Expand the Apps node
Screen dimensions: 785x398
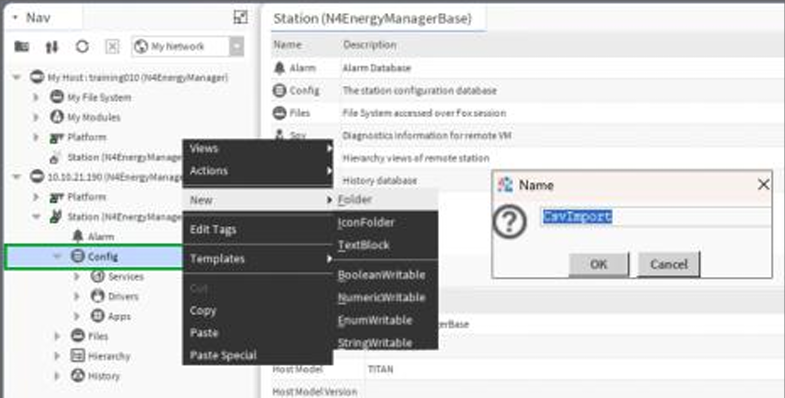[77, 316]
